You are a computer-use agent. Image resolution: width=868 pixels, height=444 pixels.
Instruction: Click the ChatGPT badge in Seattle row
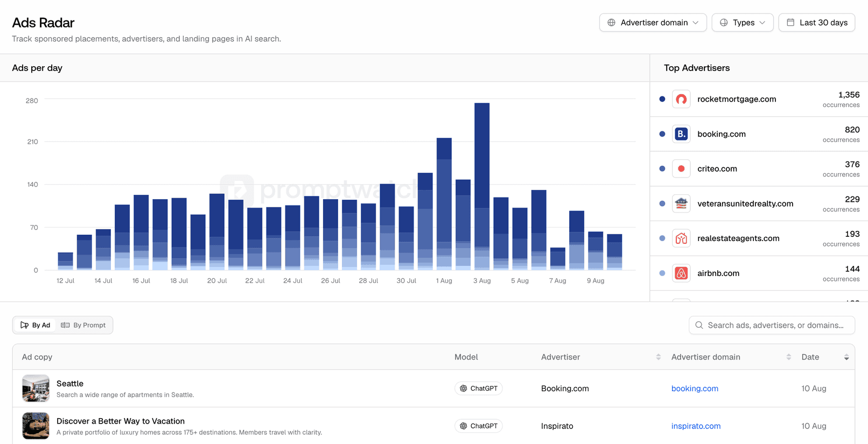point(478,389)
